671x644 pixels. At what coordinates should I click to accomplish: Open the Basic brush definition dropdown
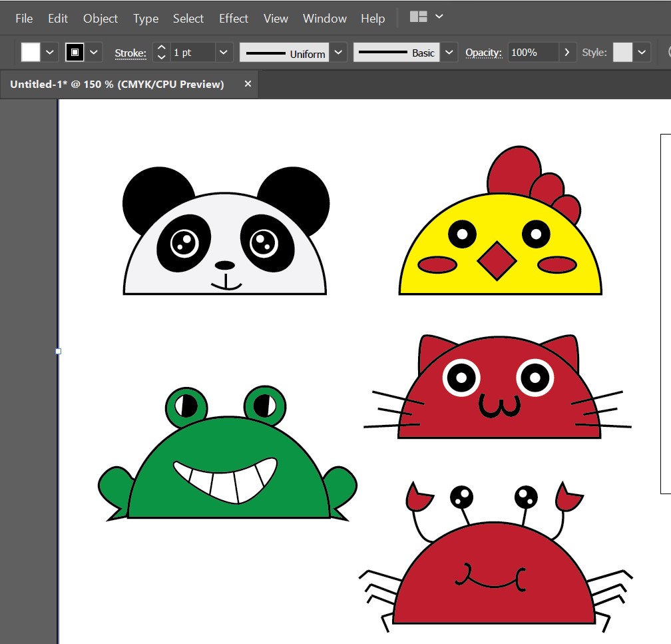450,52
